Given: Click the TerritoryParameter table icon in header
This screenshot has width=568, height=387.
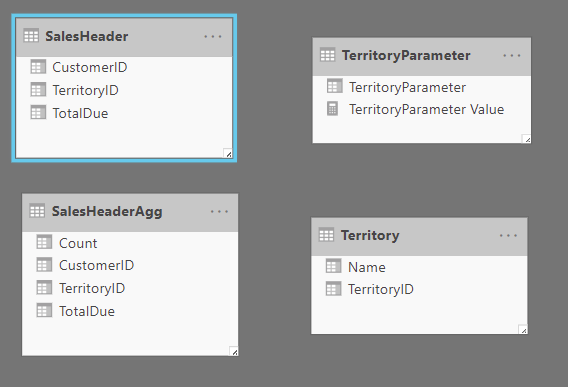Looking at the screenshot, I should [327, 55].
